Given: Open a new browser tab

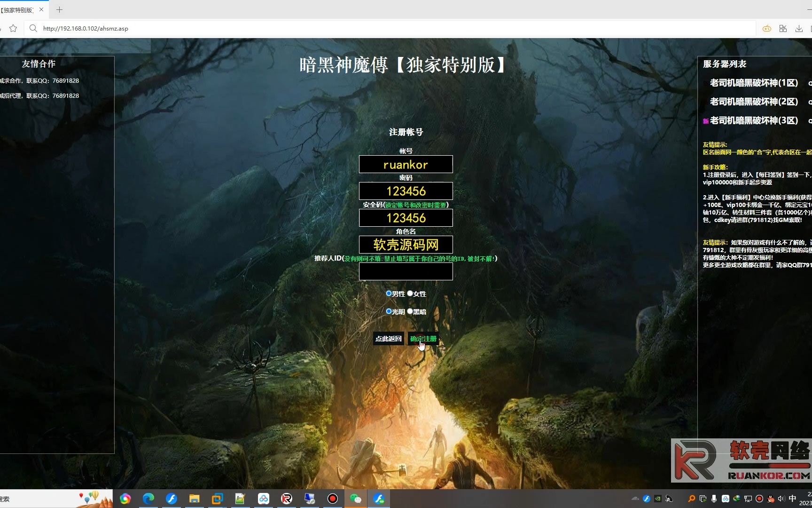Looking at the screenshot, I should [x=59, y=9].
